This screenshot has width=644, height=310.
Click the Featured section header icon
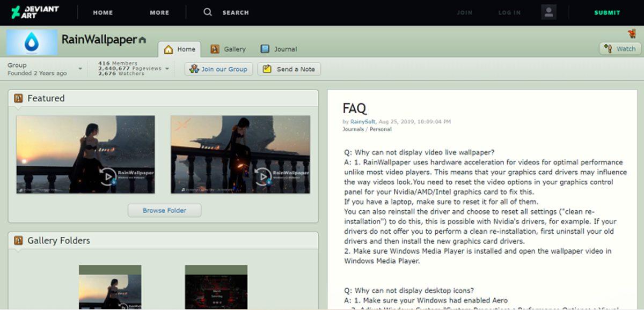tap(18, 98)
